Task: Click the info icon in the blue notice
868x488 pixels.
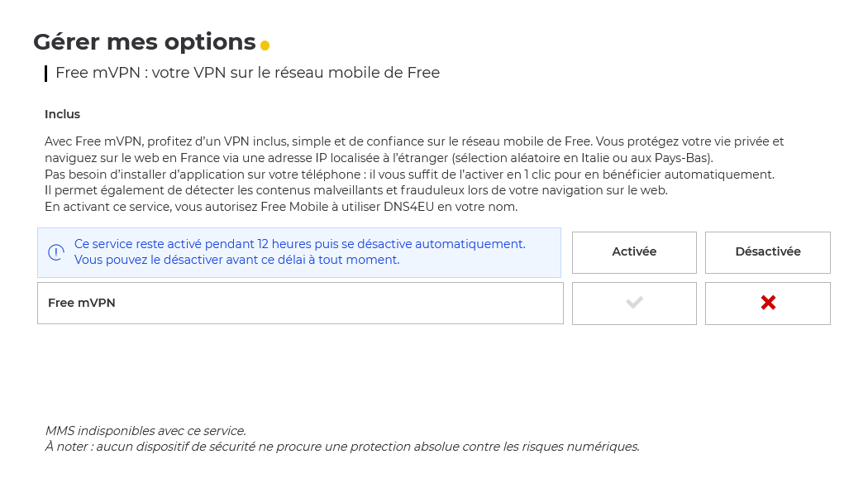Action: pyautogui.click(x=56, y=252)
